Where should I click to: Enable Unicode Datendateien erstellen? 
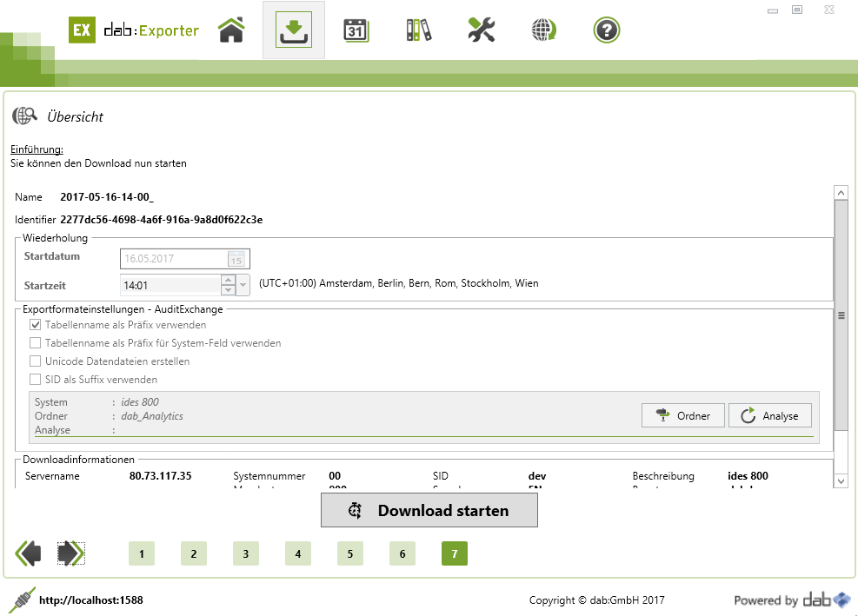tap(36, 361)
